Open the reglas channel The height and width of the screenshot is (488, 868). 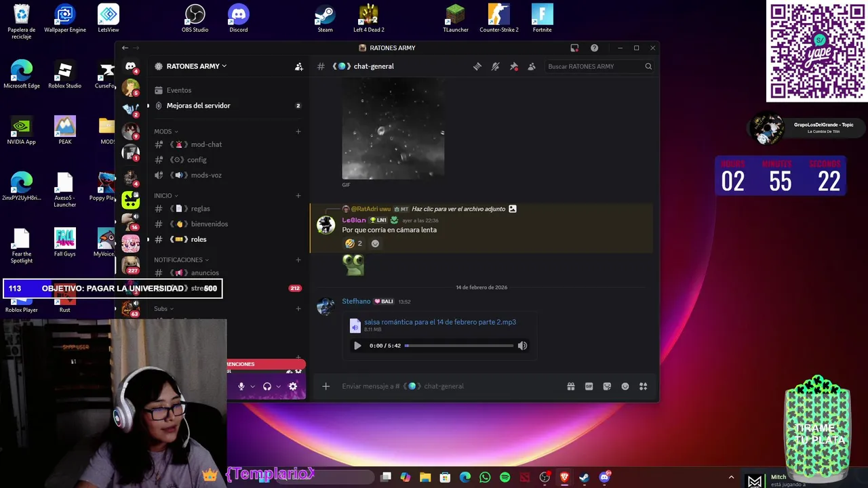point(200,209)
